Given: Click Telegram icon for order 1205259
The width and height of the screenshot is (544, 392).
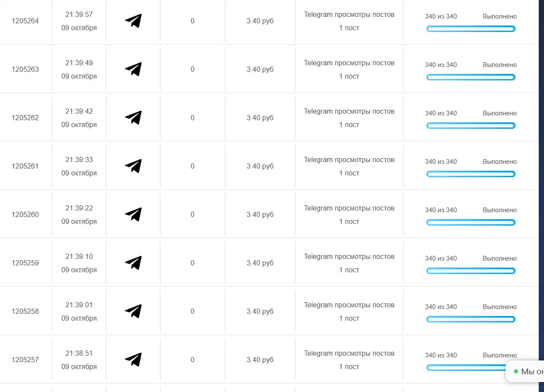Looking at the screenshot, I should coord(133,263).
